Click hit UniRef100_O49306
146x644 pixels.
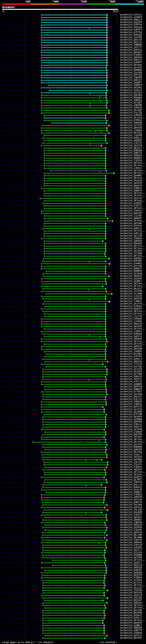click(x=131, y=27)
